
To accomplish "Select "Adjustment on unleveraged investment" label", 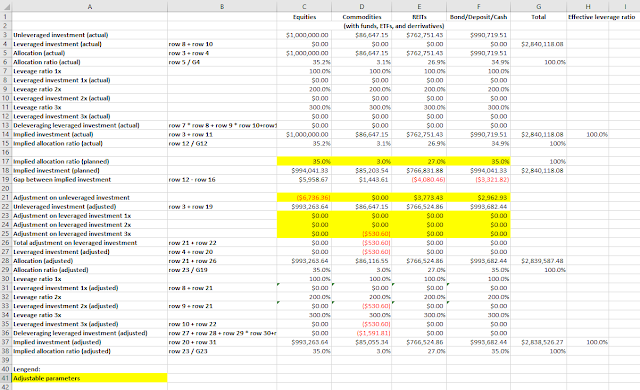I will click(89, 197).
